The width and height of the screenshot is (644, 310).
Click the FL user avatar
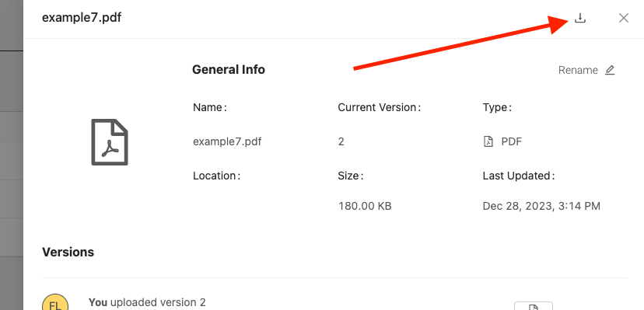55,302
